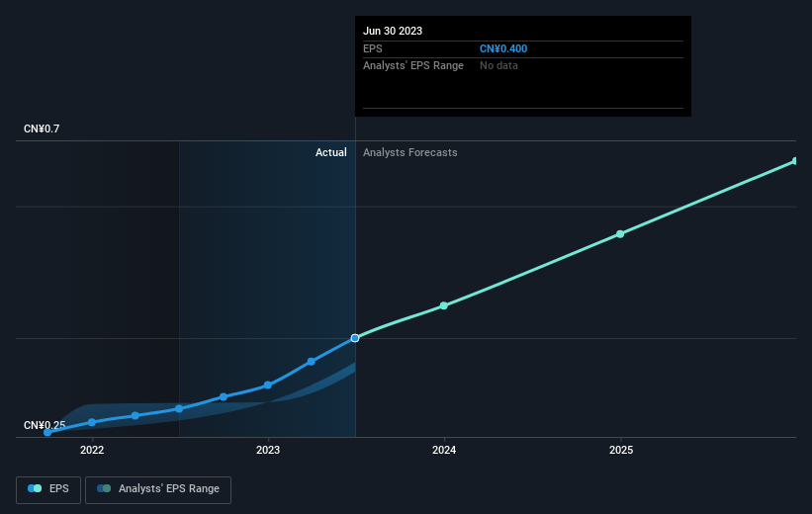The height and width of the screenshot is (514, 812).
Task: Click the EPS point between 2022 and mid-2022
Action: point(135,416)
